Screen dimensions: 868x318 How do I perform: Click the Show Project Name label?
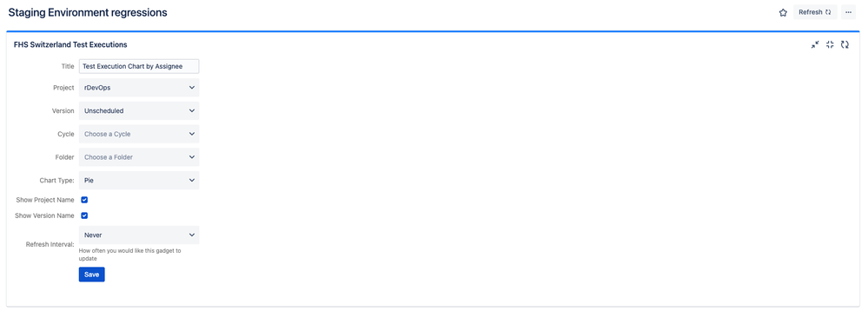[x=45, y=200]
